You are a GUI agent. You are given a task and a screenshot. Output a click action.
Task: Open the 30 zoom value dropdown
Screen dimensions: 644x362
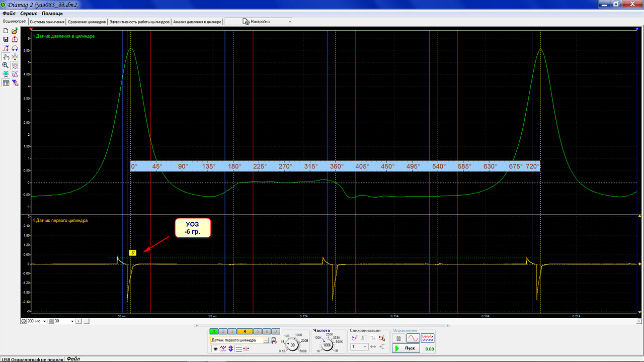72,321
